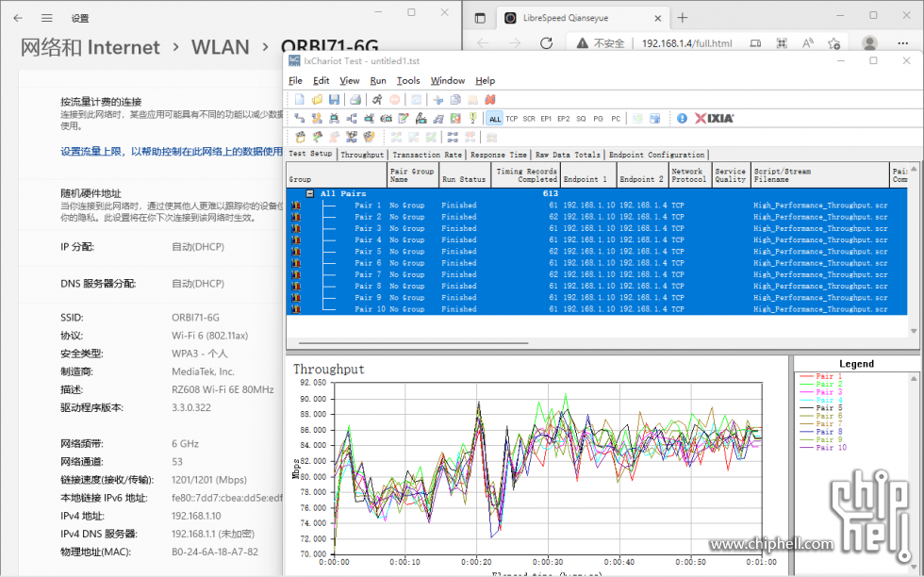The image size is (924, 577).
Task: Open the data limit link in Settings
Action: tap(172, 152)
